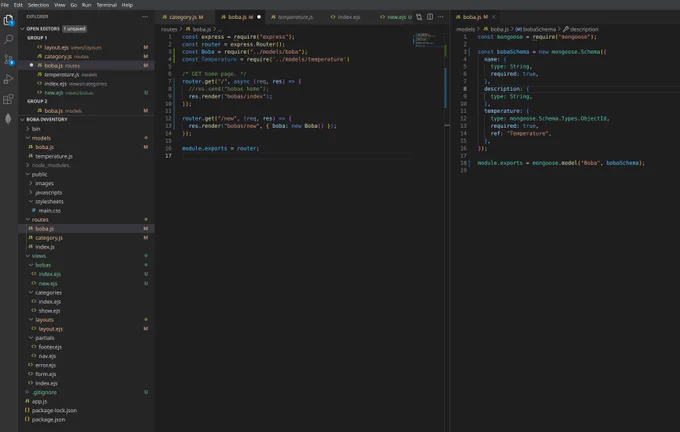This screenshot has height=432, width=680.
Task: Open the Search view in activity bar
Action: click(x=9, y=39)
